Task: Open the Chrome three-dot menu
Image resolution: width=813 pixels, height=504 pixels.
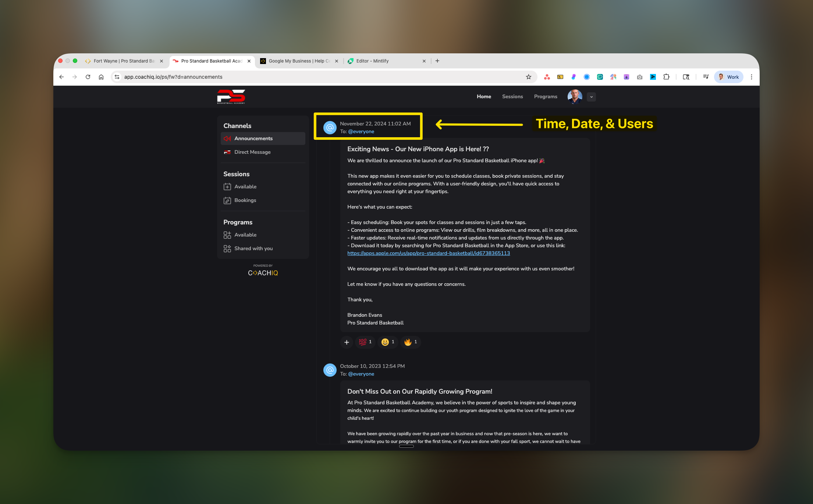Action: [x=752, y=77]
